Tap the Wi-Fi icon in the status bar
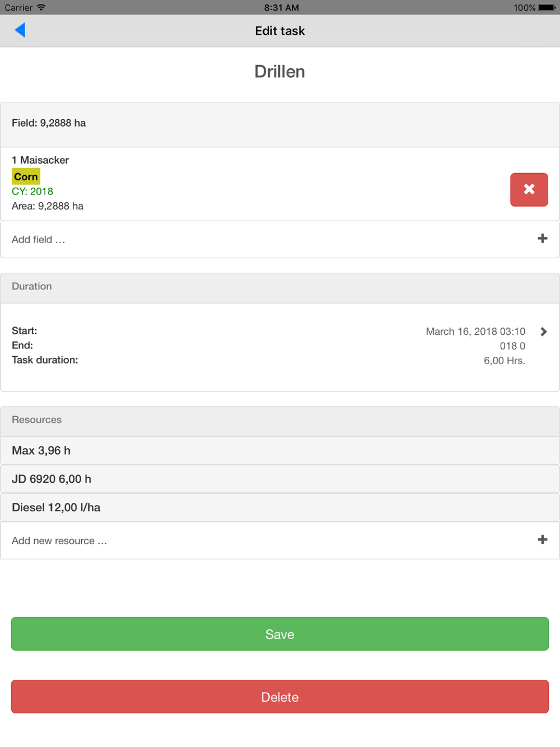 41,7
